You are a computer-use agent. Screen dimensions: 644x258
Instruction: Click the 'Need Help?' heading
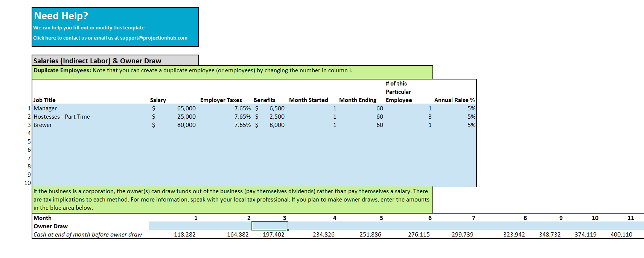click(x=61, y=16)
